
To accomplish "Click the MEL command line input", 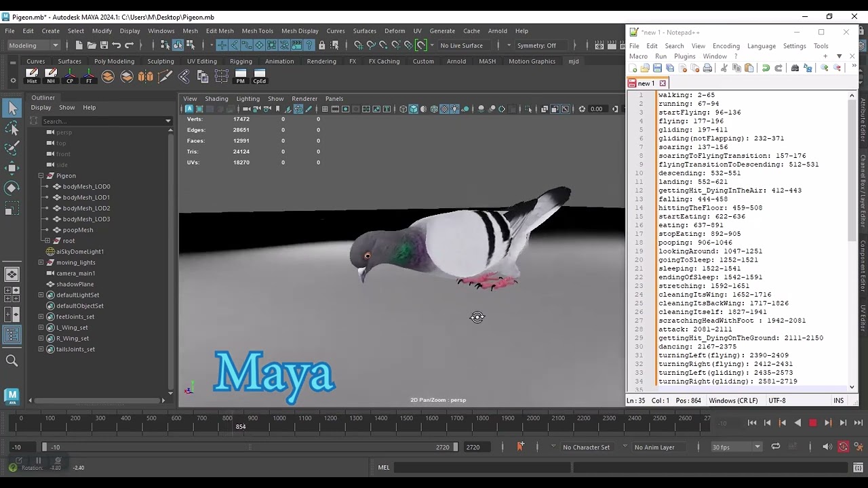I will click(482, 468).
